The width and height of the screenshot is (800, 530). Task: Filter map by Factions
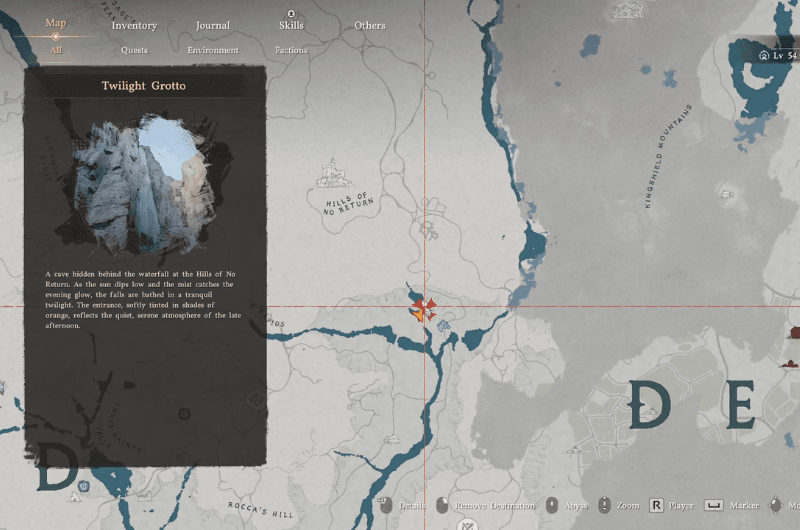coord(291,50)
